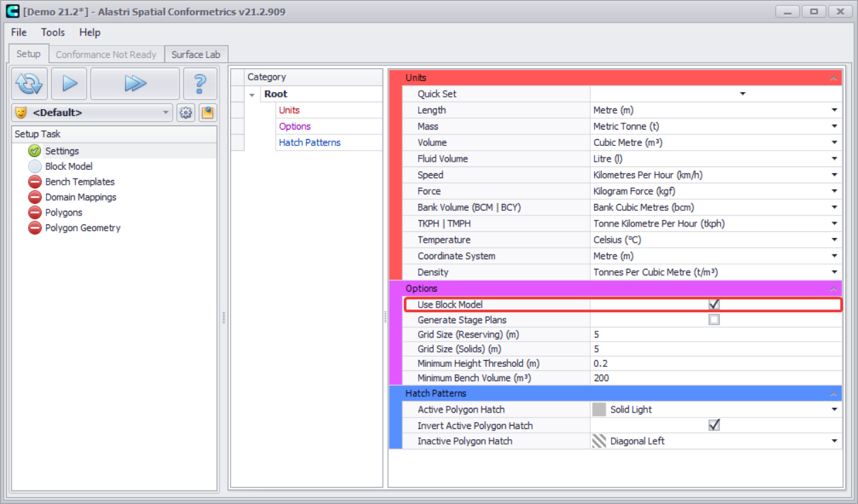The image size is (858, 504).
Task: Switch to the Setup tab
Action: pyautogui.click(x=29, y=54)
